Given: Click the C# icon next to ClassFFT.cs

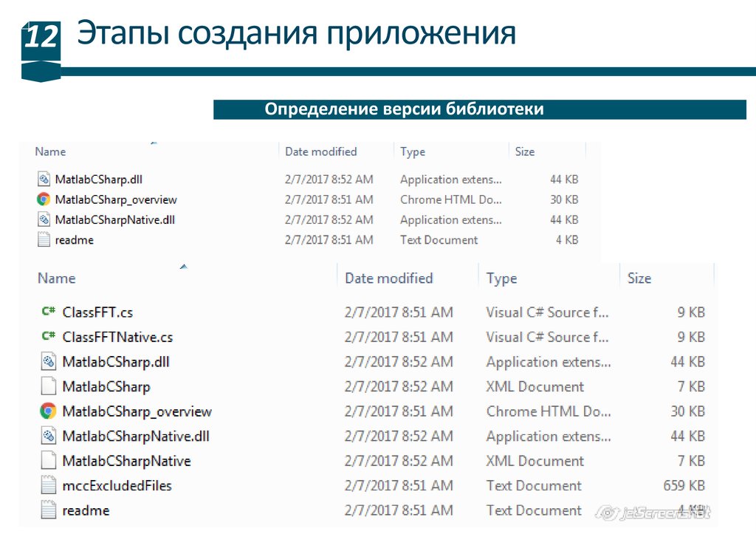Looking at the screenshot, I should 48,312.
